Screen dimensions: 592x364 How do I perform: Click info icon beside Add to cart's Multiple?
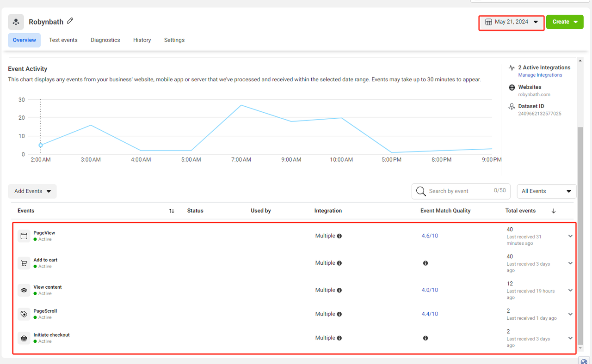(339, 263)
